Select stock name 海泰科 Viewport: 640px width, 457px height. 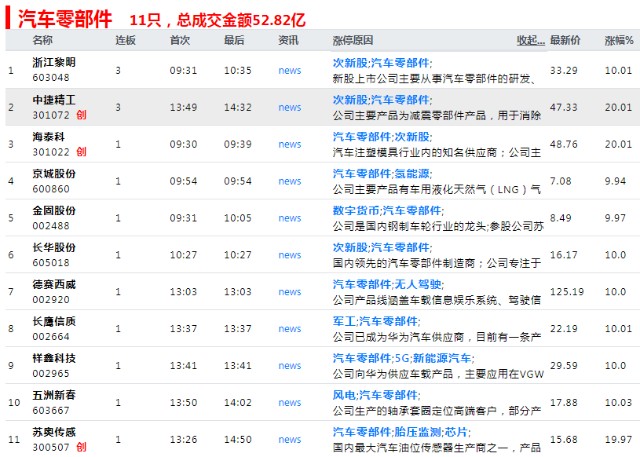tap(49, 136)
